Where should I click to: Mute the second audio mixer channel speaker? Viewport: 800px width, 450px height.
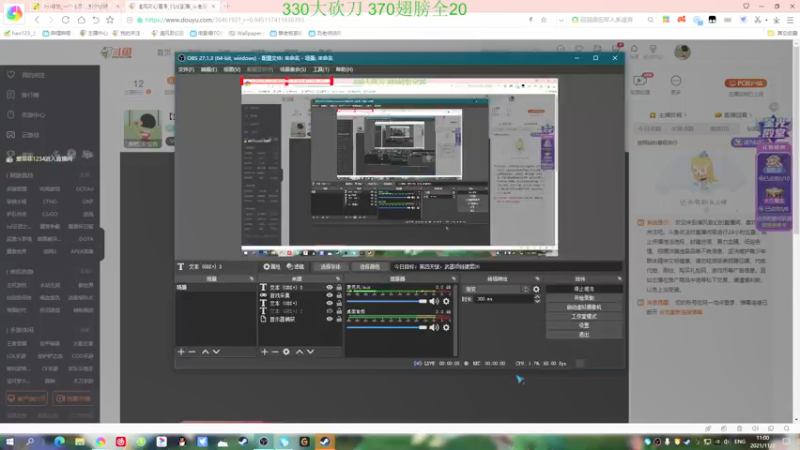tap(434, 327)
